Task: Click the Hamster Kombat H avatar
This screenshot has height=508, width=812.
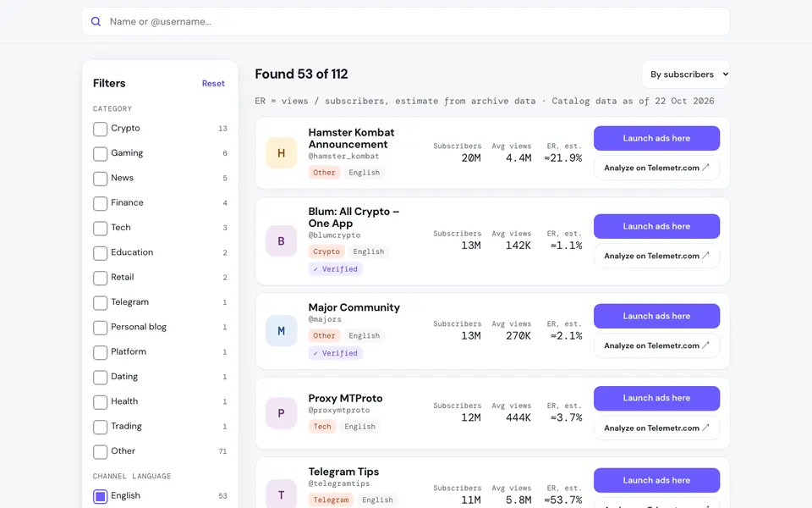Action: coord(281,153)
